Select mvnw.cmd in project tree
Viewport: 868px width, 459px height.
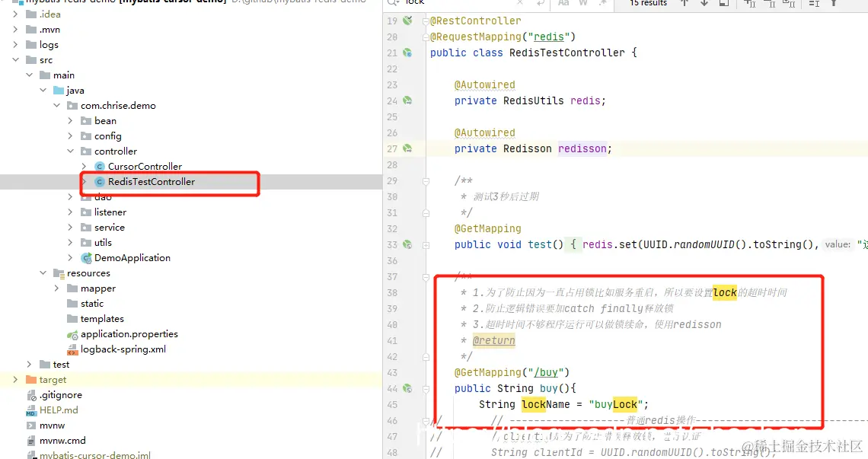tap(62, 441)
